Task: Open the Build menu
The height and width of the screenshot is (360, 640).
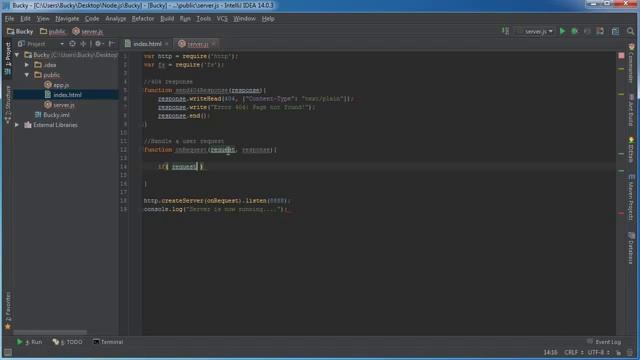Action: [167, 19]
